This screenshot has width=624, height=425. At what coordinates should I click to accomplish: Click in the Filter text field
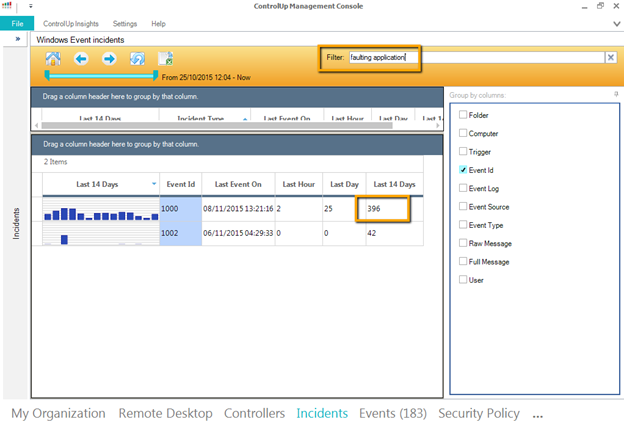click(477, 58)
